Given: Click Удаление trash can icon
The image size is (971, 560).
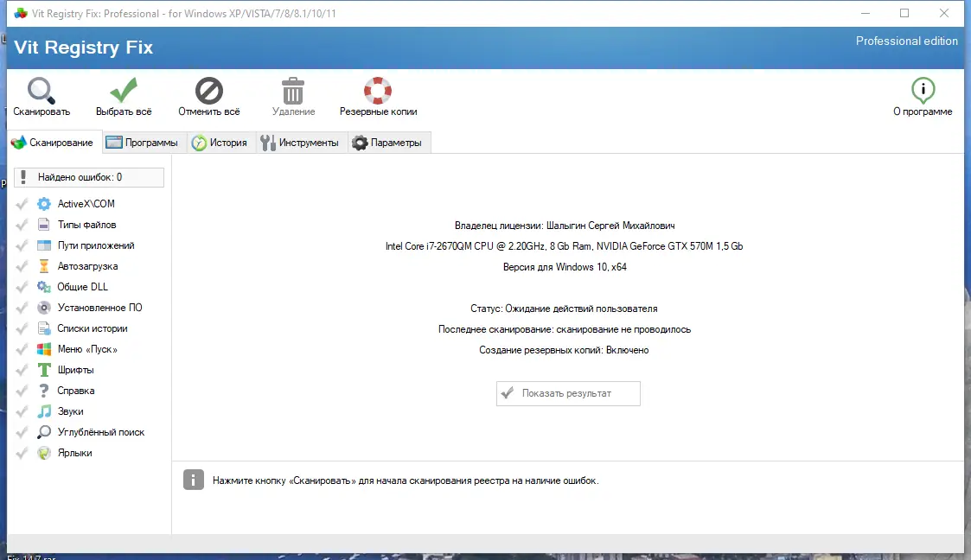Looking at the screenshot, I should (x=293, y=91).
